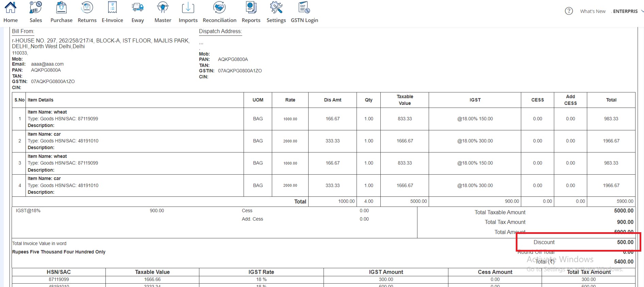Open the Sales module icon
The height and width of the screenshot is (287, 644).
pyautogui.click(x=36, y=7)
